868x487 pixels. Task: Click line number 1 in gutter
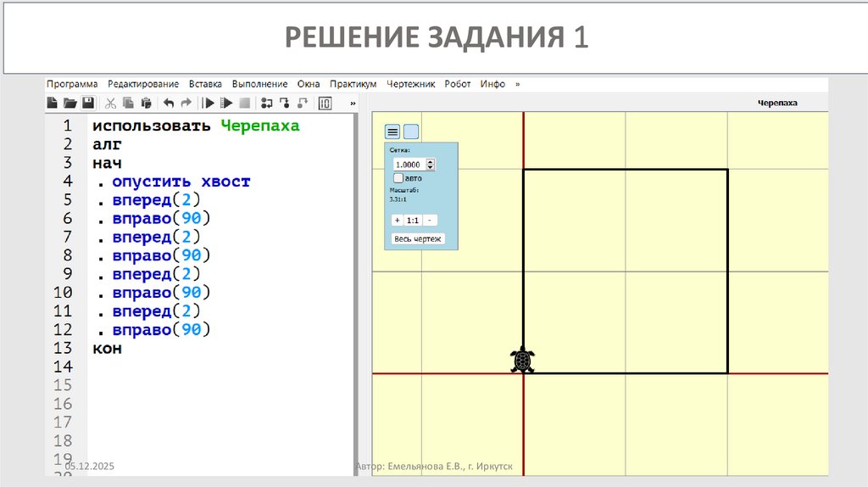point(67,126)
